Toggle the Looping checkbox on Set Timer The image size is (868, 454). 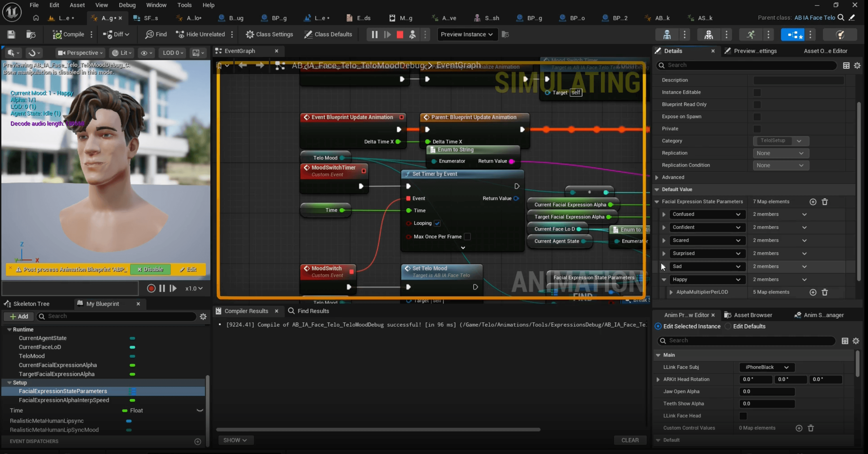coord(437,223)
